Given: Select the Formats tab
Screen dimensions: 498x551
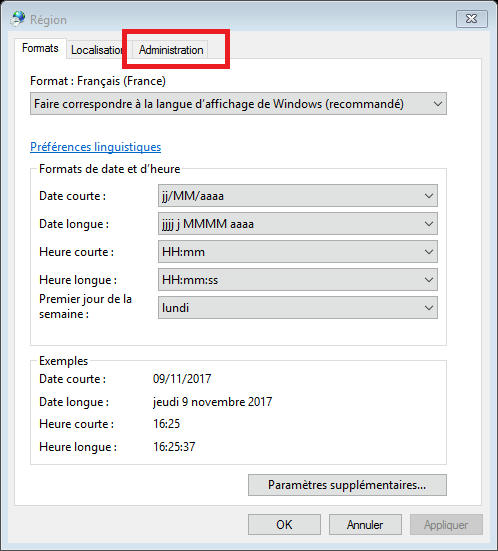Looking at the screenshot, I should [x=40, y=48].
